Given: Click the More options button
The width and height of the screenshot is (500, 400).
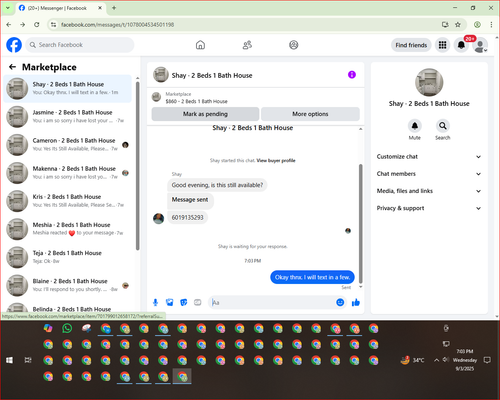Looking at the screenshot, I should (x=310, y=114).
